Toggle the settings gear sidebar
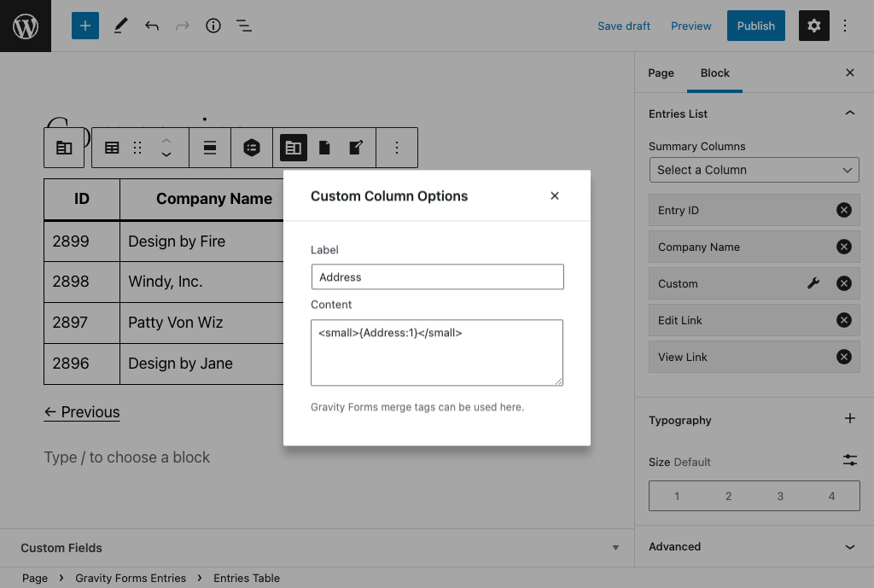 [813, 26]
